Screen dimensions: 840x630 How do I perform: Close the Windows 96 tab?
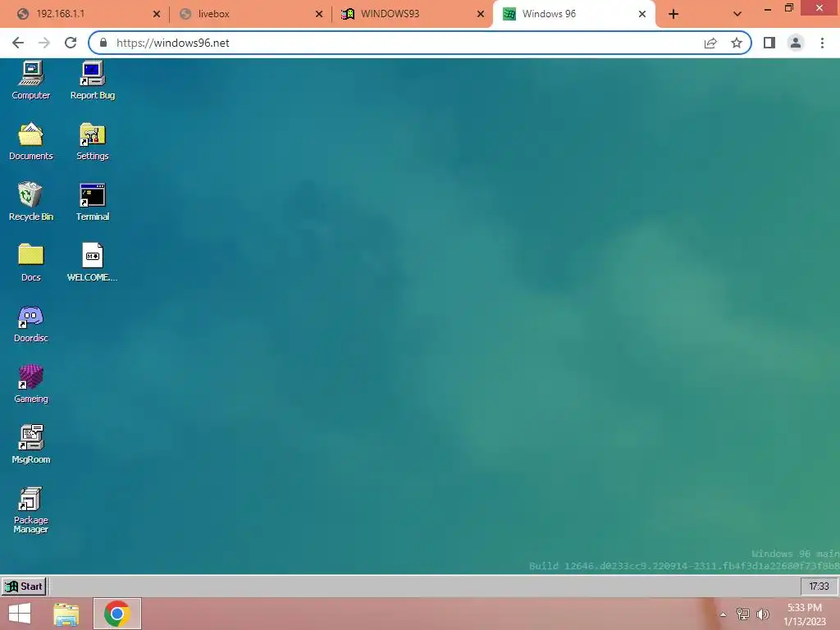pos(642,15)
